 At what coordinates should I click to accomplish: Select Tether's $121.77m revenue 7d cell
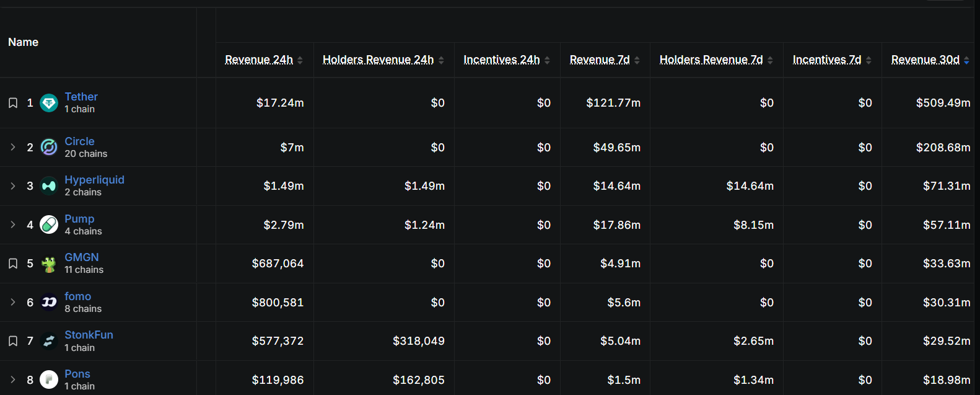[613, 103]
